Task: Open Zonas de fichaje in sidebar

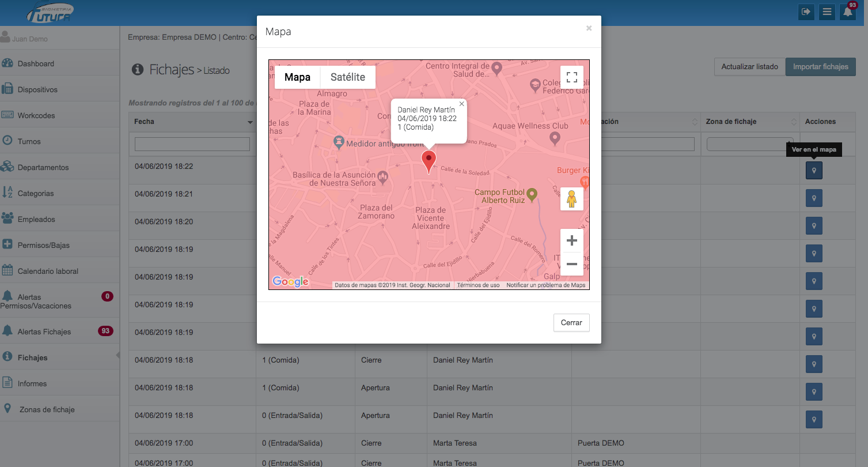Action: tap(60, 409)
